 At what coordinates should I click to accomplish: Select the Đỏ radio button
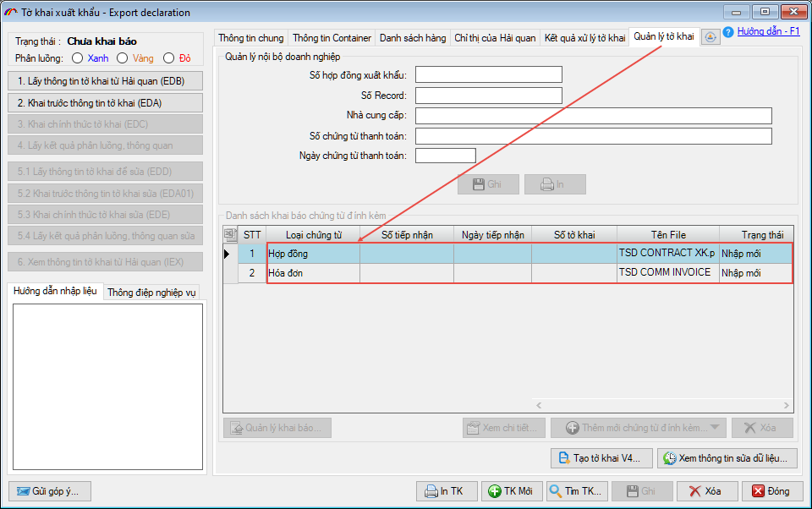pyautogui.click(x=168, y=58)
